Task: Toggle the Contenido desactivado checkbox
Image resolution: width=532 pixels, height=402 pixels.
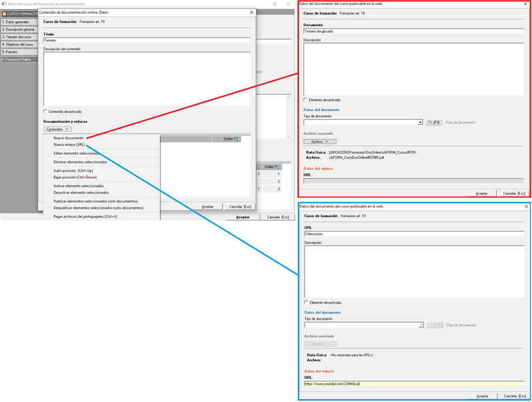Action: point(46,112)
